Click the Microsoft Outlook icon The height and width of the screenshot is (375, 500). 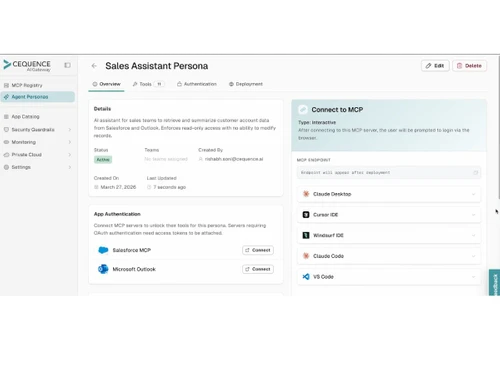click(103, 269)
